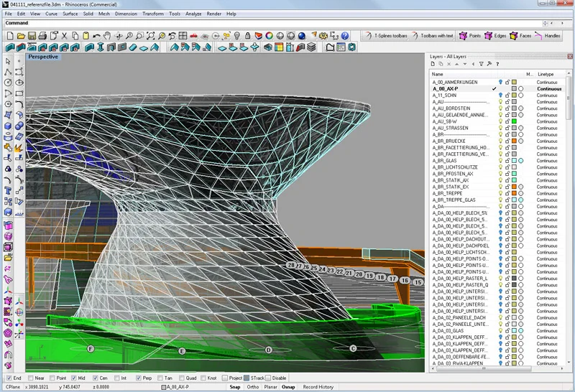Image resolution: width=575 pixels, height=392 pixels.
Task: Toggle the End osnap checkbox
Action: click(x=9, y=378)
